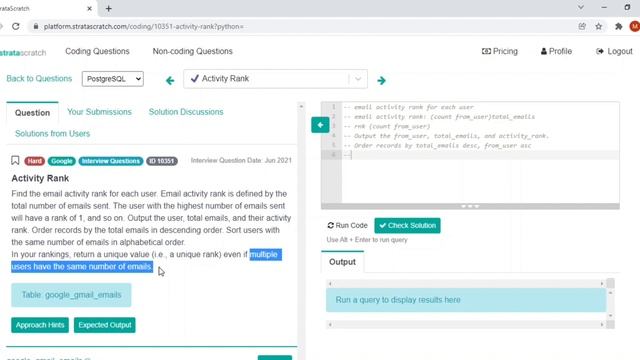The image size is (640, 360).
Task: Show Approach Hints
Action: [x=40, y=325]
